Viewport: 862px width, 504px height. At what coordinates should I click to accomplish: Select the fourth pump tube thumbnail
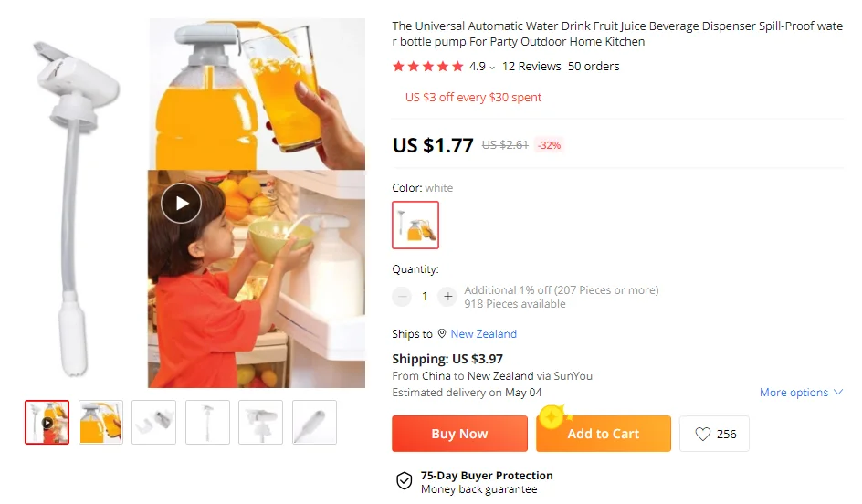click(207, 423)
